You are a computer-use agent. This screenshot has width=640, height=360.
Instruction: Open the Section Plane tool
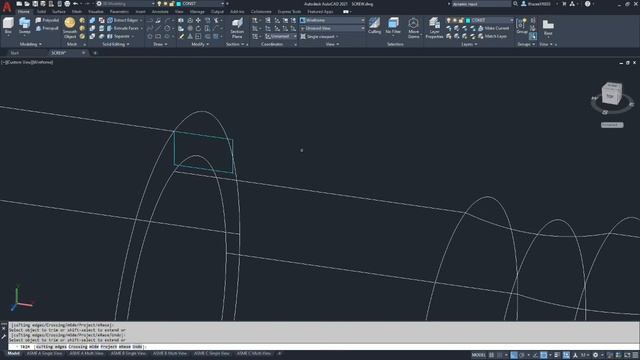[x=237, y=28]
